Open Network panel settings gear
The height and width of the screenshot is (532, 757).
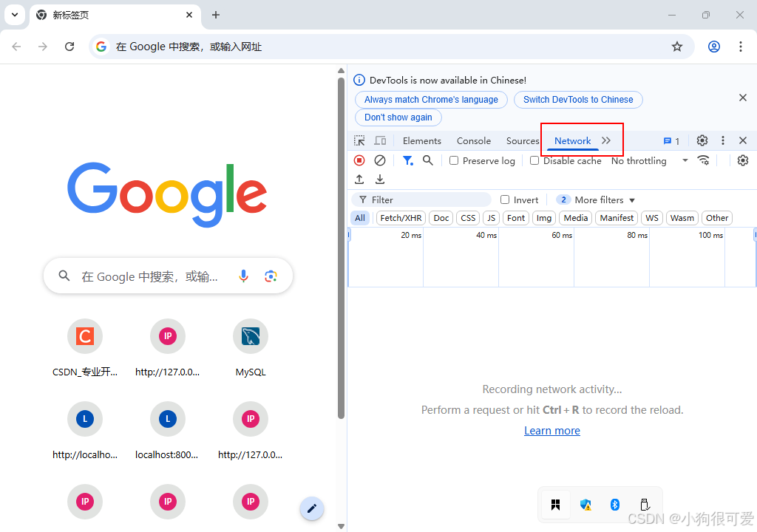[x=743, y=160]
